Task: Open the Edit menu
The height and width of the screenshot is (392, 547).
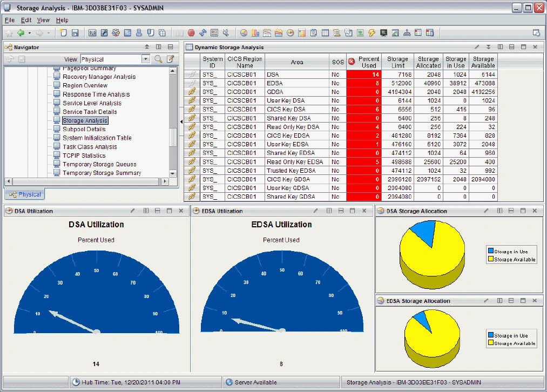Action: [x=26, y=20]
